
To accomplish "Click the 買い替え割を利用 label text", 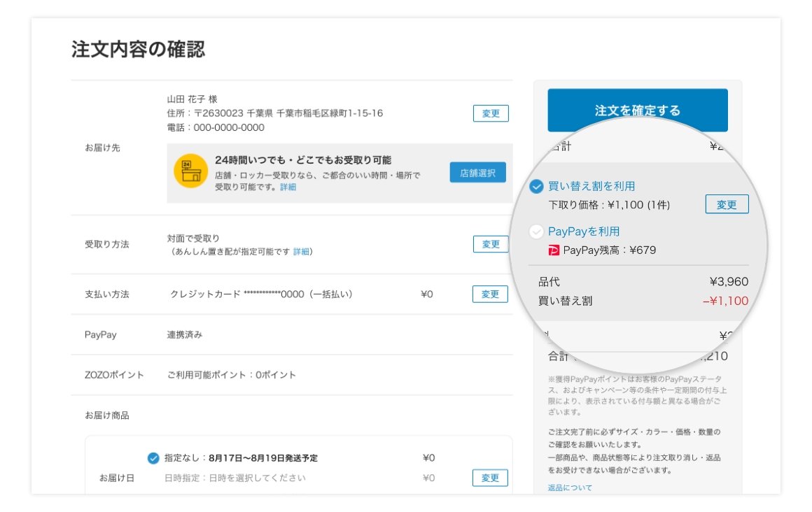I will pos(591,186).
